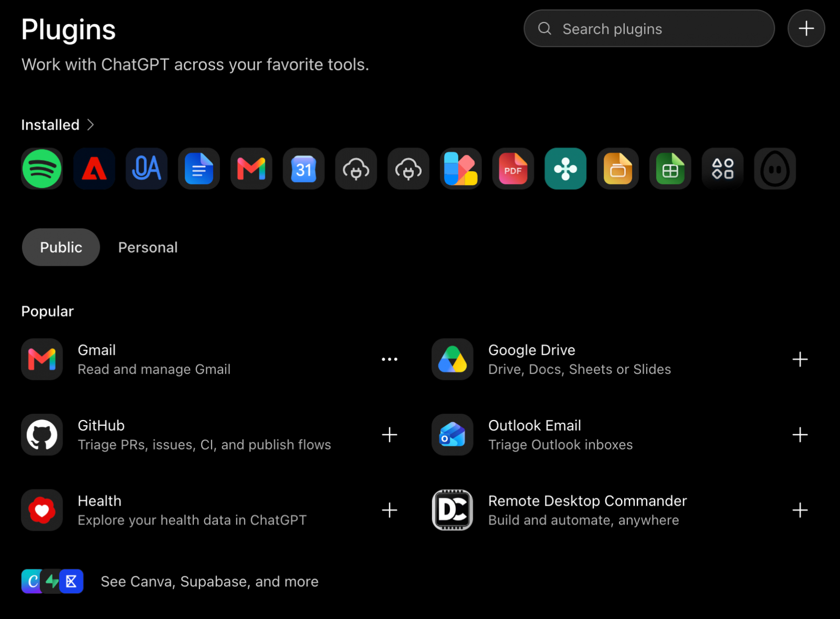Switch to the Public tab
Screen dimensions: 840x619
pos(61,247)
